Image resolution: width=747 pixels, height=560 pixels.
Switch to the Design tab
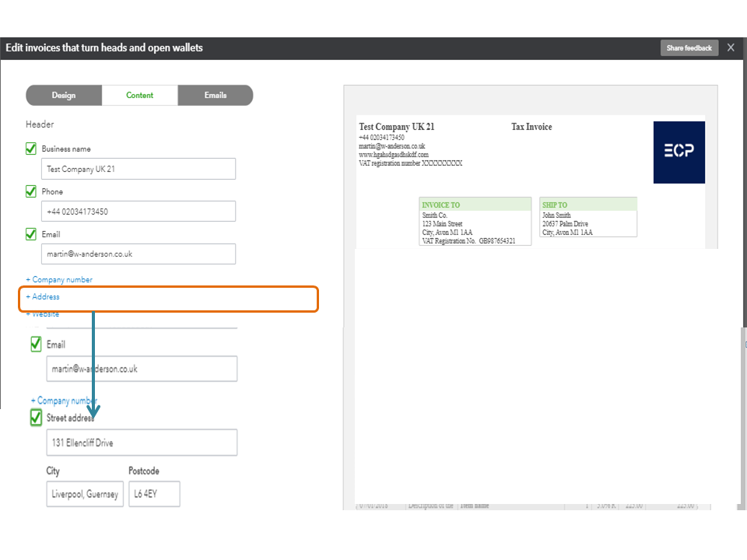64,95
